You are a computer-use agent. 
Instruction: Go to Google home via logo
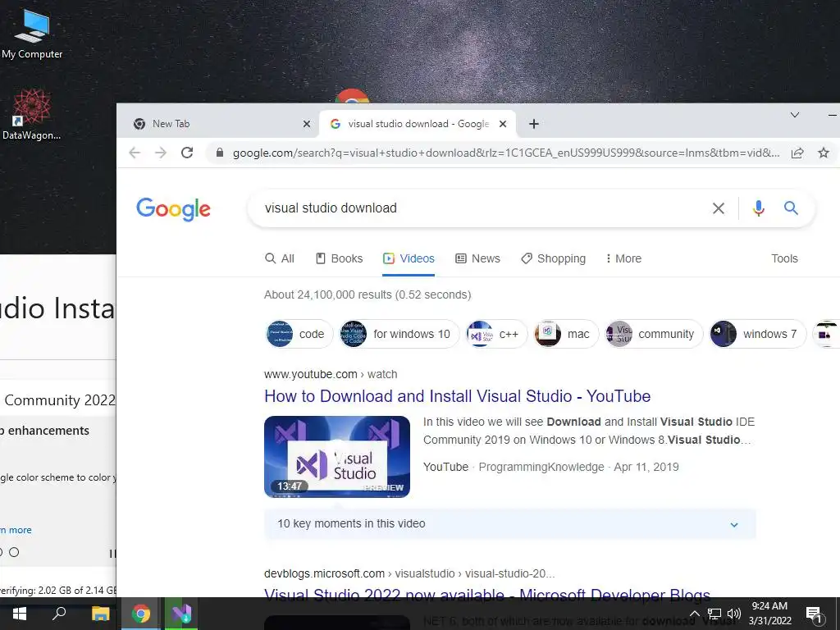click(173, 209)
